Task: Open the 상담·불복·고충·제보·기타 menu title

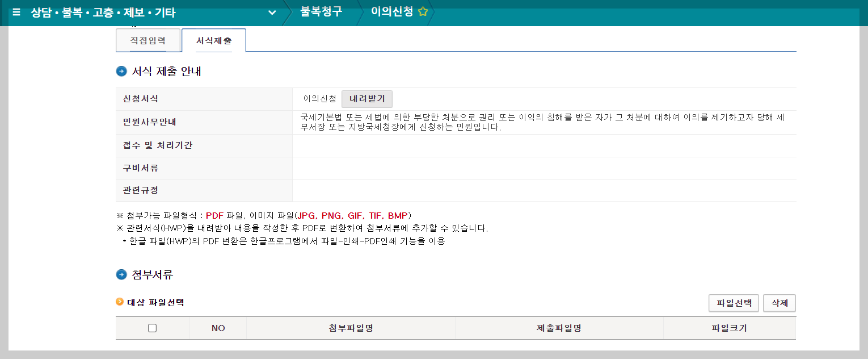Action: 105,12
